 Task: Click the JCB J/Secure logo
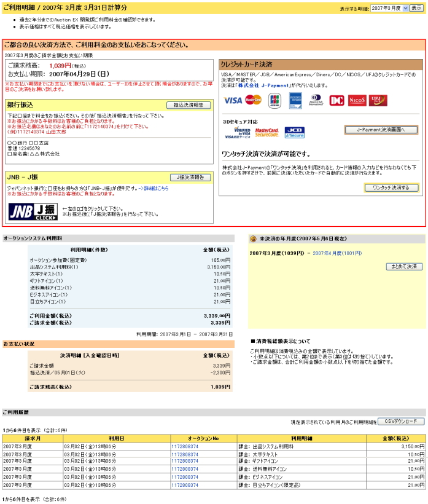294,132
